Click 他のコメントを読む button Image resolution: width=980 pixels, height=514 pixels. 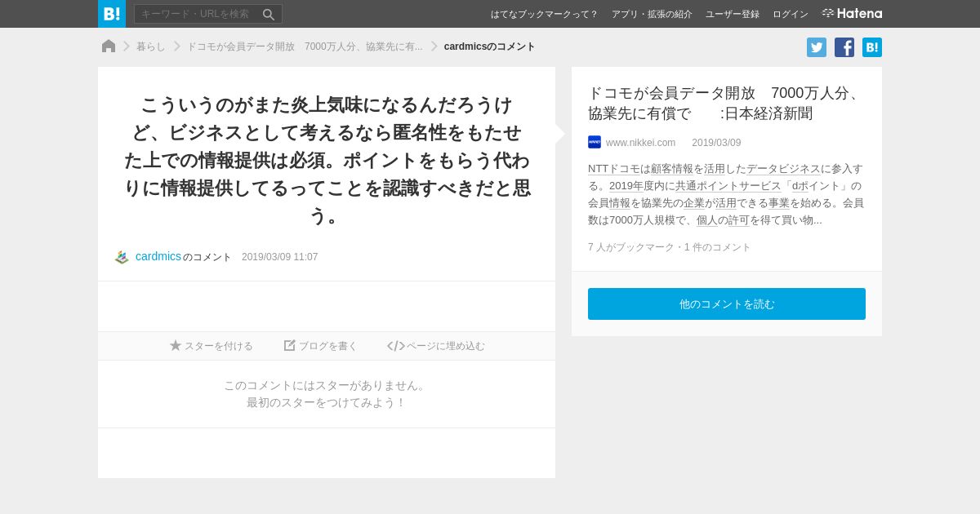(x=727, y=304)
